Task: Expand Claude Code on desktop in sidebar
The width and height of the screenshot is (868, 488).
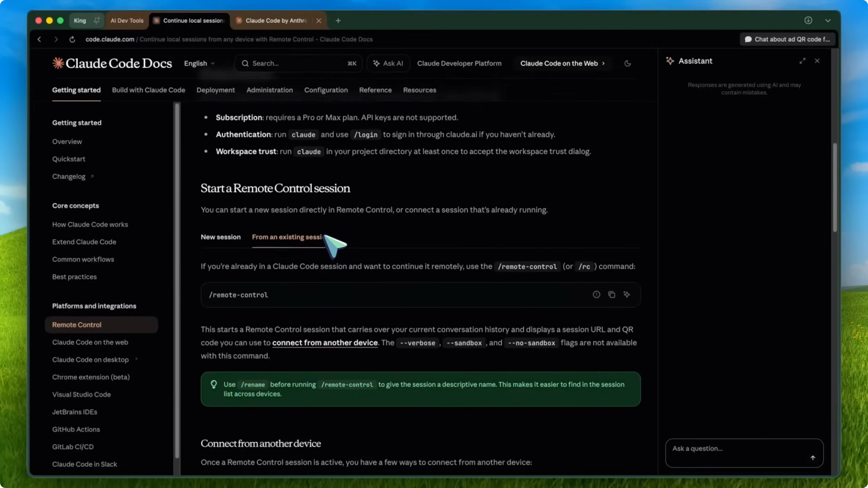Action: (136, 359)
